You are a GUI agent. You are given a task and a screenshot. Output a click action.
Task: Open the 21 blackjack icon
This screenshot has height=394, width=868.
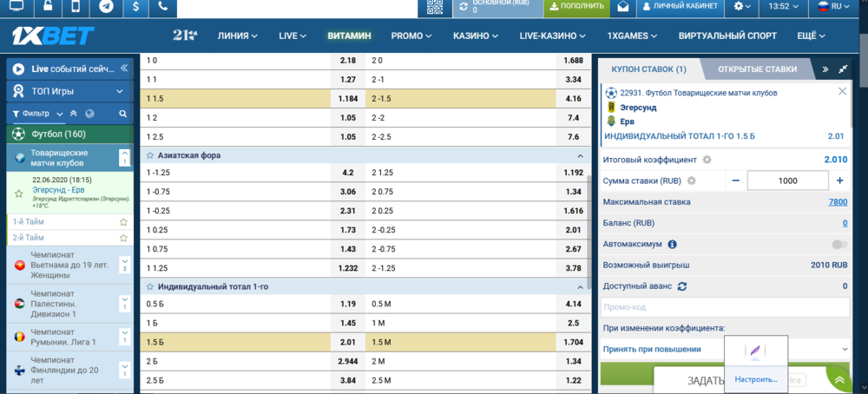tap(185, 36)
